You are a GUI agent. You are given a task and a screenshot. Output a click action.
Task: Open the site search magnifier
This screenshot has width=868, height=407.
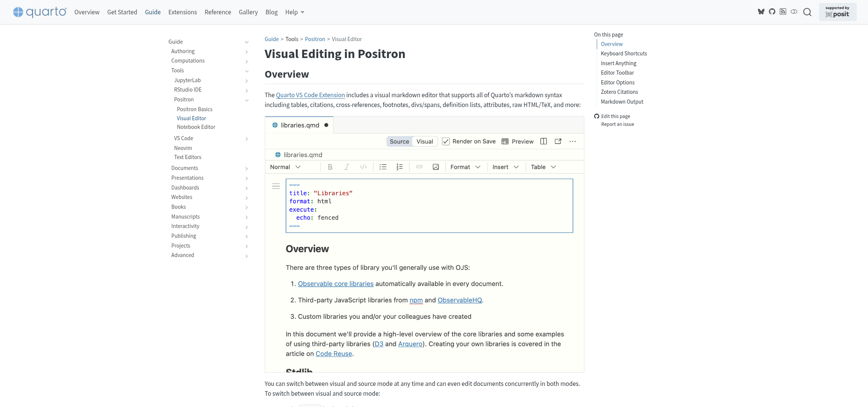pyautogui.click(x=807, y=12)
